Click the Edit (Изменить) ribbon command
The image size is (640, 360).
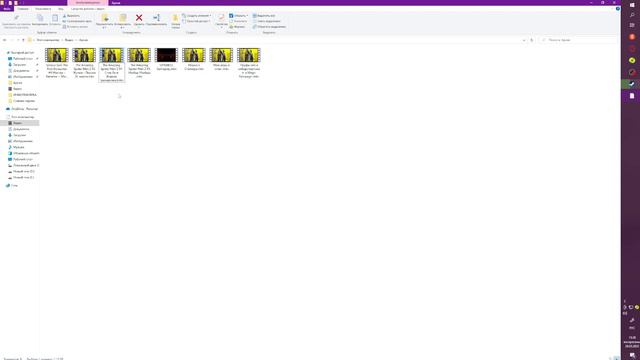[238, 21]
